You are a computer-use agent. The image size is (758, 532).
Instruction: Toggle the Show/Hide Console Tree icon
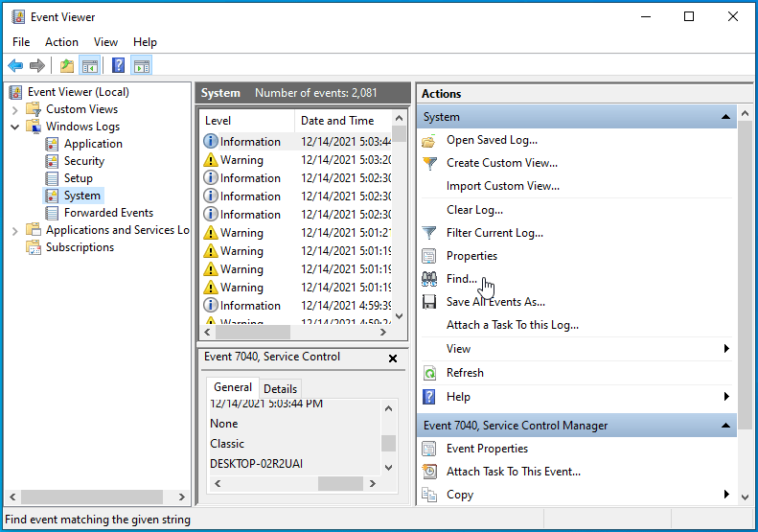click(90, 65)
